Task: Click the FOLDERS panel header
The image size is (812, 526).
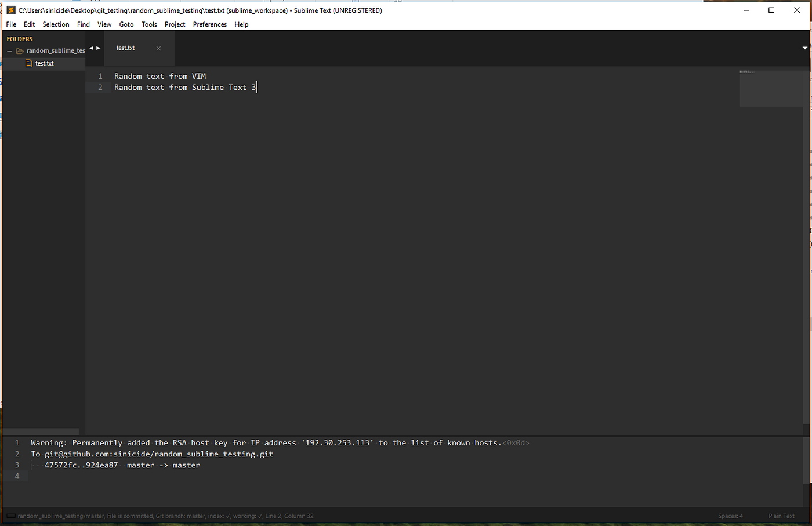Action: click(x=19, y=38)
